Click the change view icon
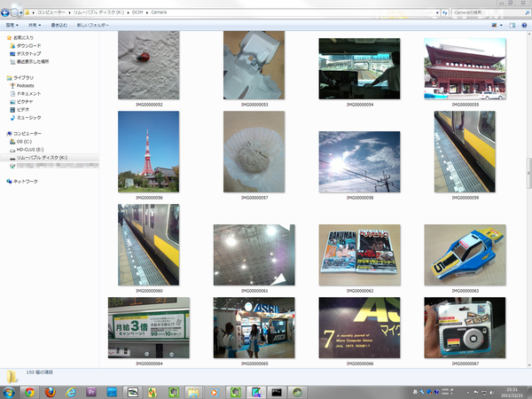Image resolution: width=532 pixels, height=399 pixels. pos(495,25)
